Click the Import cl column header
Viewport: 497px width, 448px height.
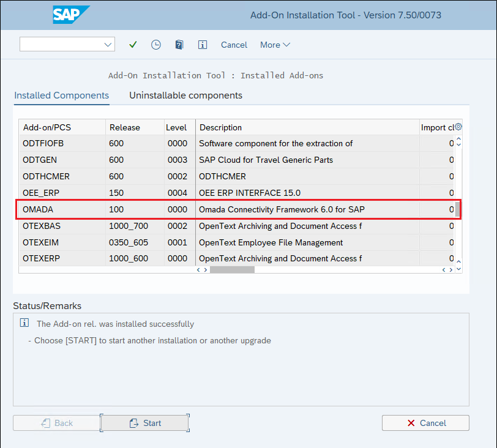[437, 127]
